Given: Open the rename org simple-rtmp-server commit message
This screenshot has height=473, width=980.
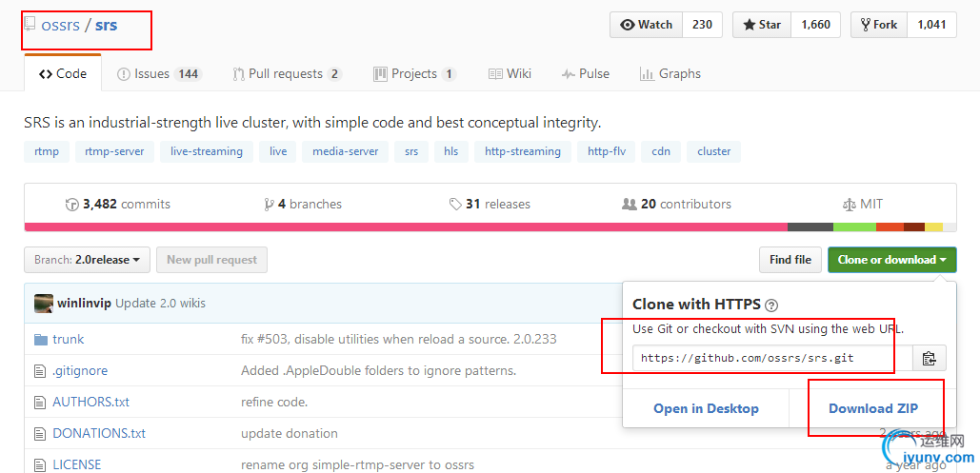Looking at the screenshot, I should point(357,464).
